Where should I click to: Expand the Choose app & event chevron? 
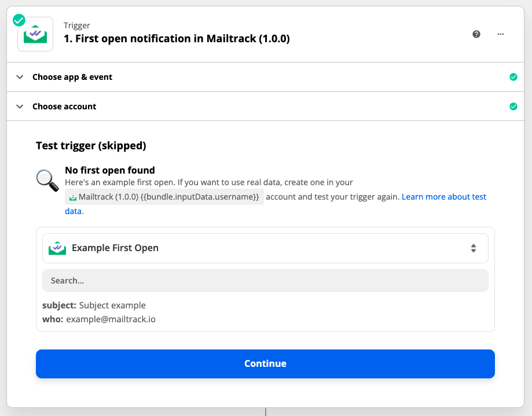point(20,77)
